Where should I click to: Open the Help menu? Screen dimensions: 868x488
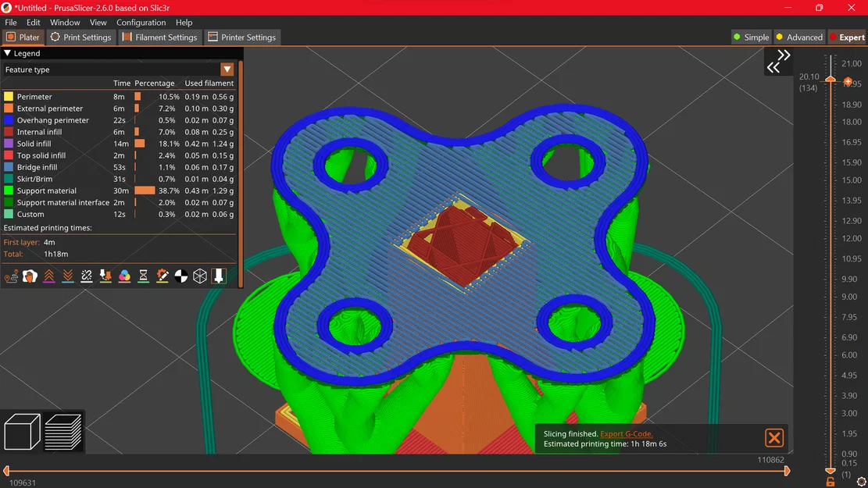pos(184,22)
